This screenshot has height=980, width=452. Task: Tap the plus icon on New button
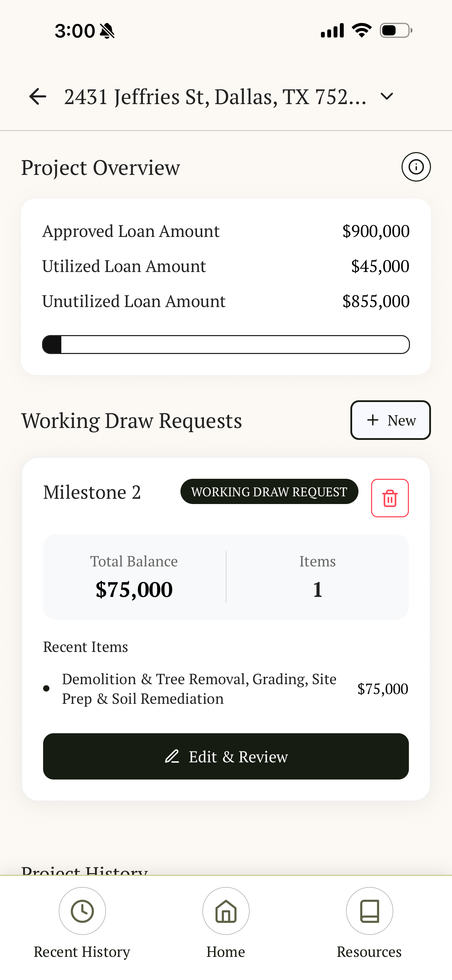coord(373,420)
